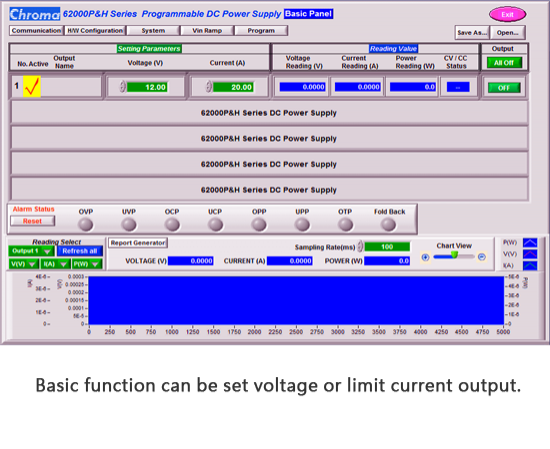Click the bottom POWER (W) 0.0 readout
550x449 pixels.
387,261
